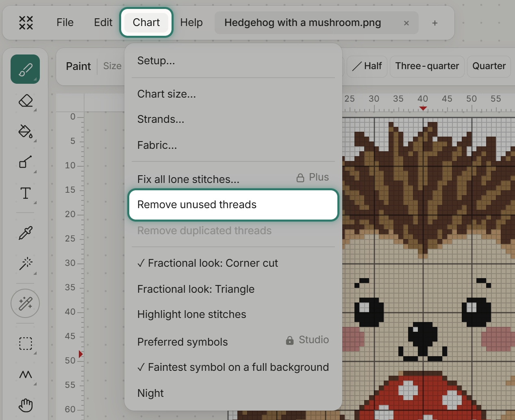Viewport: 515px width, 420px height.
Task: Click the red marker on top ruler
Action: click(x=423, y=109)
